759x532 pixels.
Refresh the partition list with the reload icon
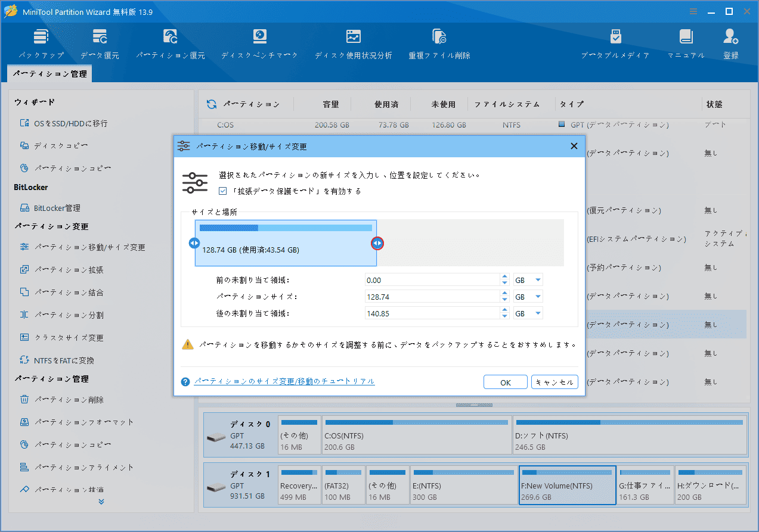click(212, 104)
